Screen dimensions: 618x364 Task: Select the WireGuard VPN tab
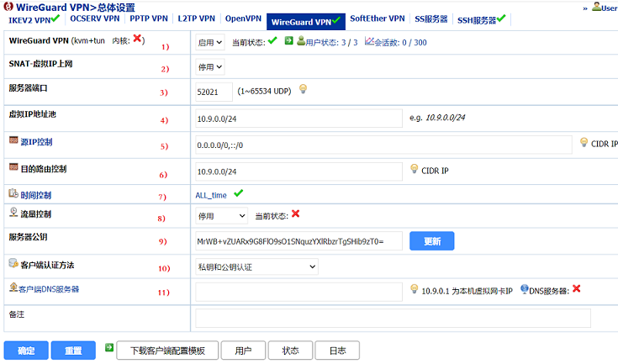[x=306, y=22]
